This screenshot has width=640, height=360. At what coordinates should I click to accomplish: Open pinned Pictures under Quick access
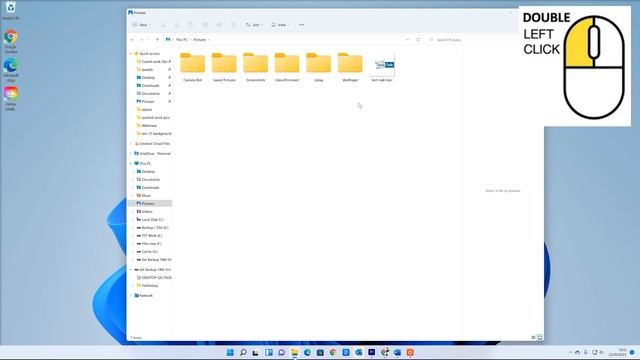click(146, 102)
